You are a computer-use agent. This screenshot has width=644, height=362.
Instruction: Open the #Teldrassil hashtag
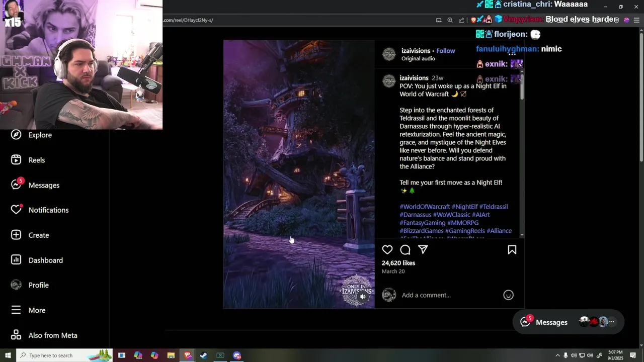pyautogui.click(x=494, y=207)
